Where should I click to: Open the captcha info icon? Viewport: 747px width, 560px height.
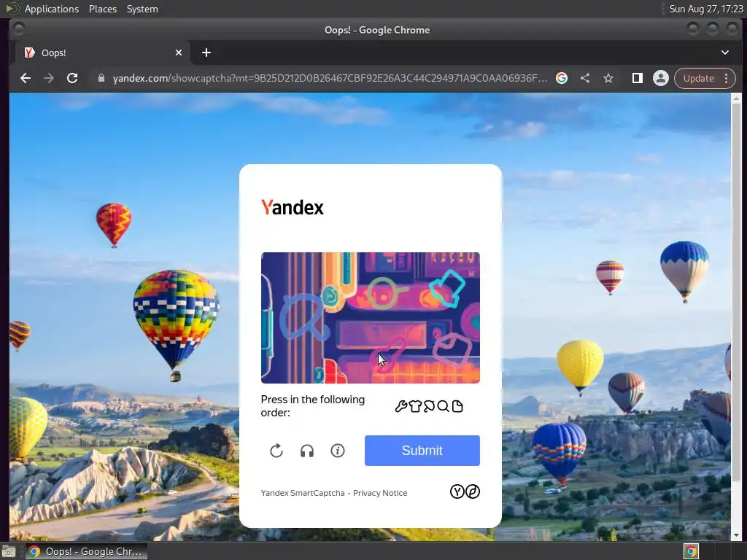(x=337, y=451)
